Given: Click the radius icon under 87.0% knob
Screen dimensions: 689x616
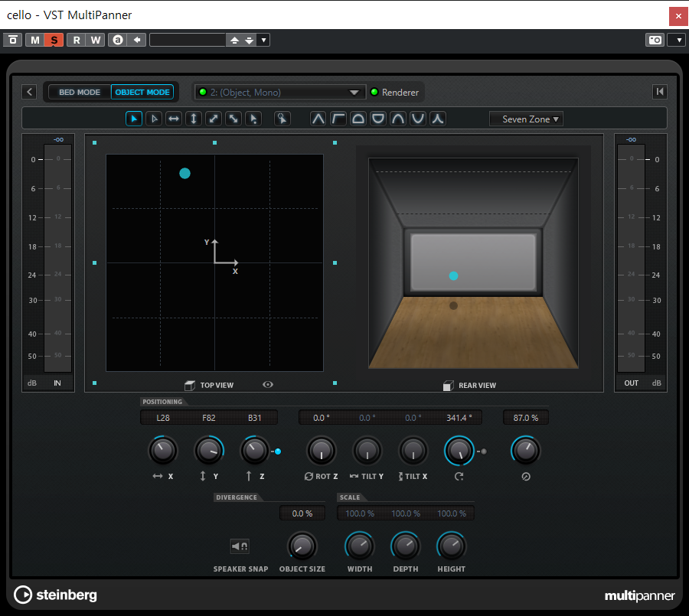Looking at the screenshot, I should [x=525, y=476].
